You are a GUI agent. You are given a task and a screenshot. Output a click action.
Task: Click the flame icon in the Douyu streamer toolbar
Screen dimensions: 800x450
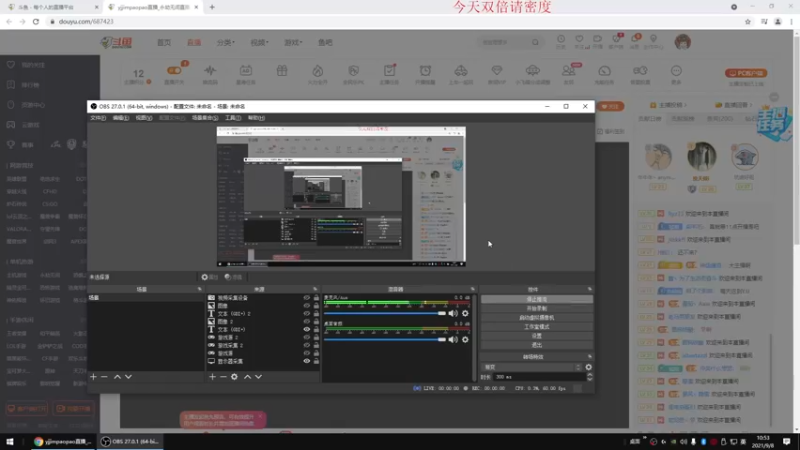318,71
